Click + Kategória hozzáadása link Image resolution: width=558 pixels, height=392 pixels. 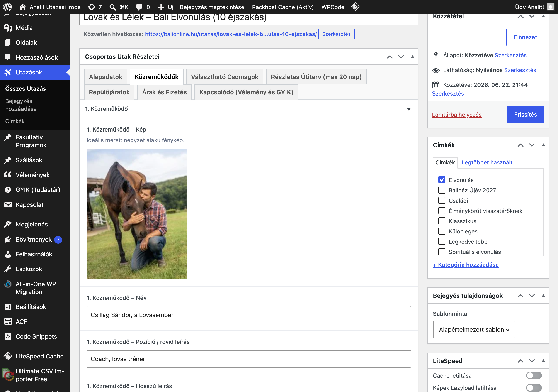click(465, 265)
